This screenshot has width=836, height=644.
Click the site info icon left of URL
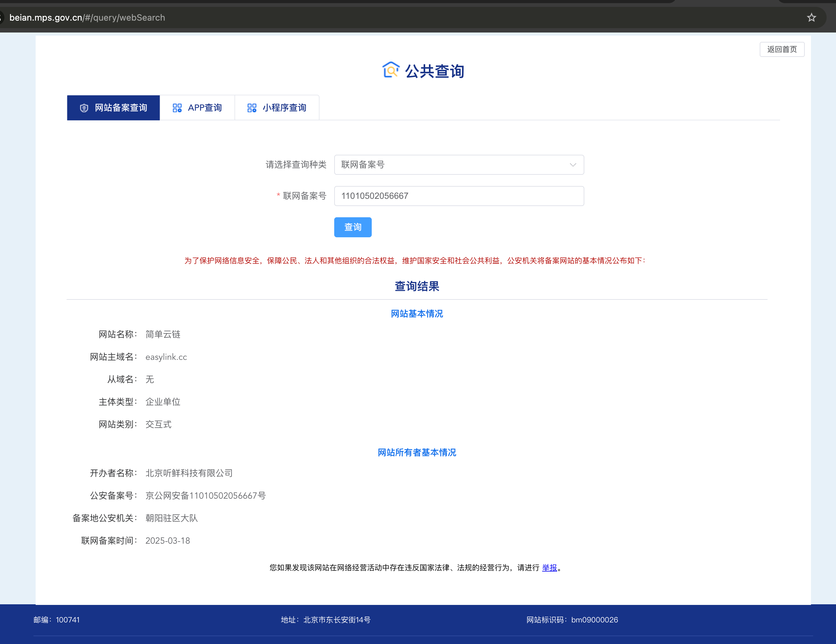(x=1, y=18)
